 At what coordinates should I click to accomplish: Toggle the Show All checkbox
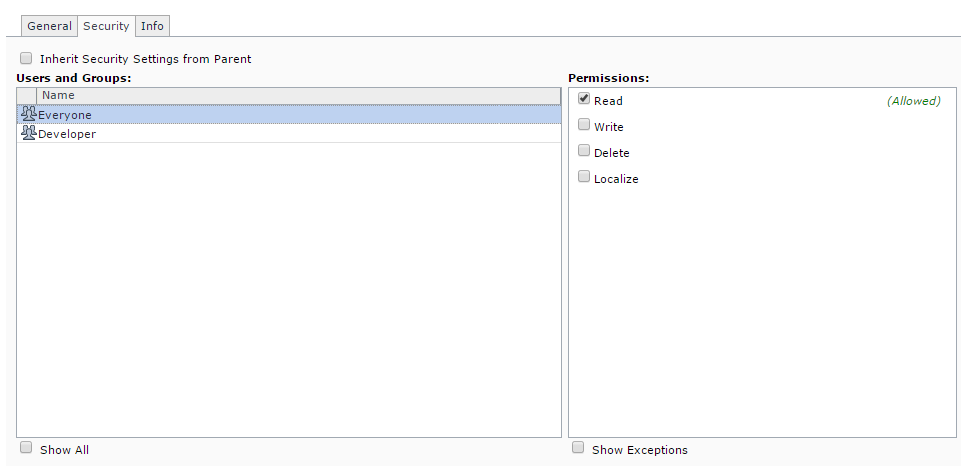coord(26,448)
